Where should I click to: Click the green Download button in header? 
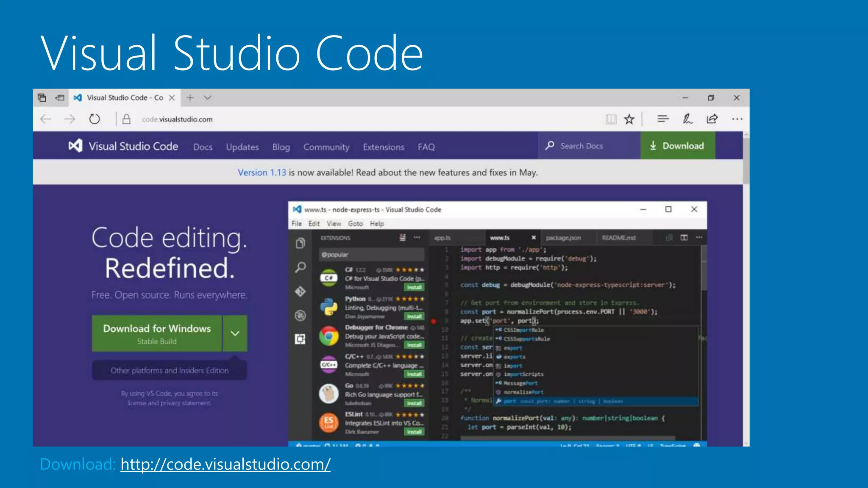[x=678, y=146]
